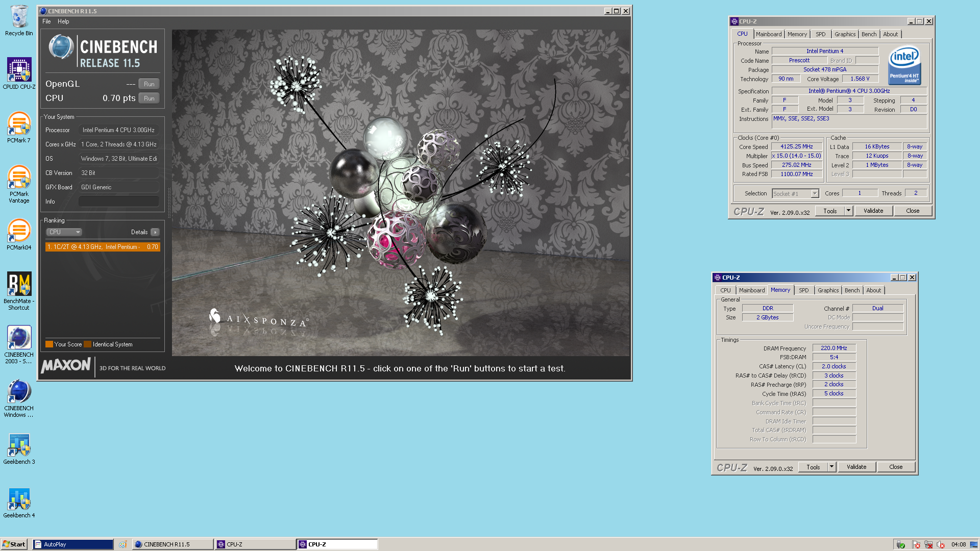Click Validate in the upper CPU-Z window
This screenshot has height=551, width=980.
[x=873, y=211]
